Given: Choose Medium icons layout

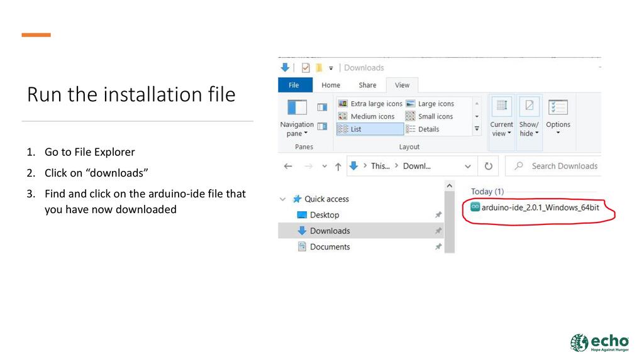Looking at the screenshot, I should (367, 116).
